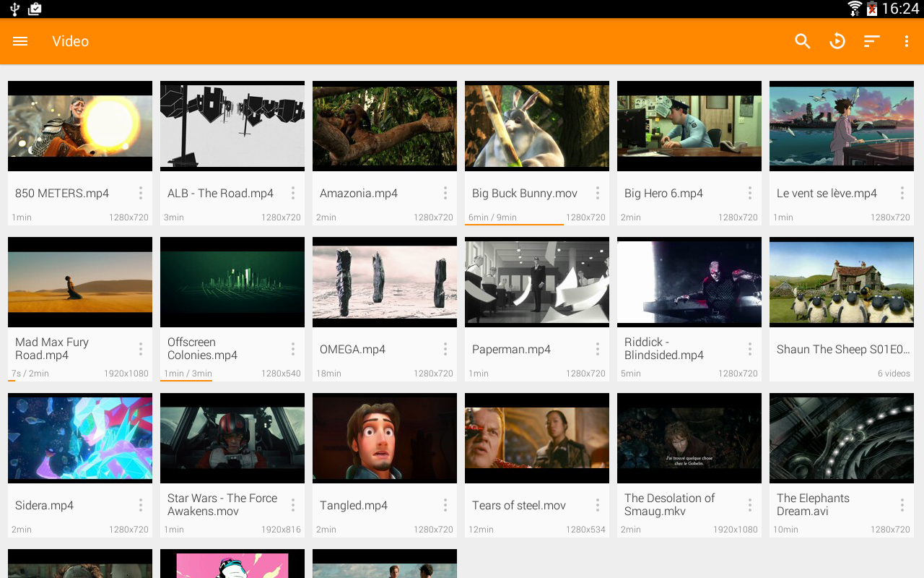Open the options menu for The Elephants Dream.avi
924x578 pixels.
902,504
